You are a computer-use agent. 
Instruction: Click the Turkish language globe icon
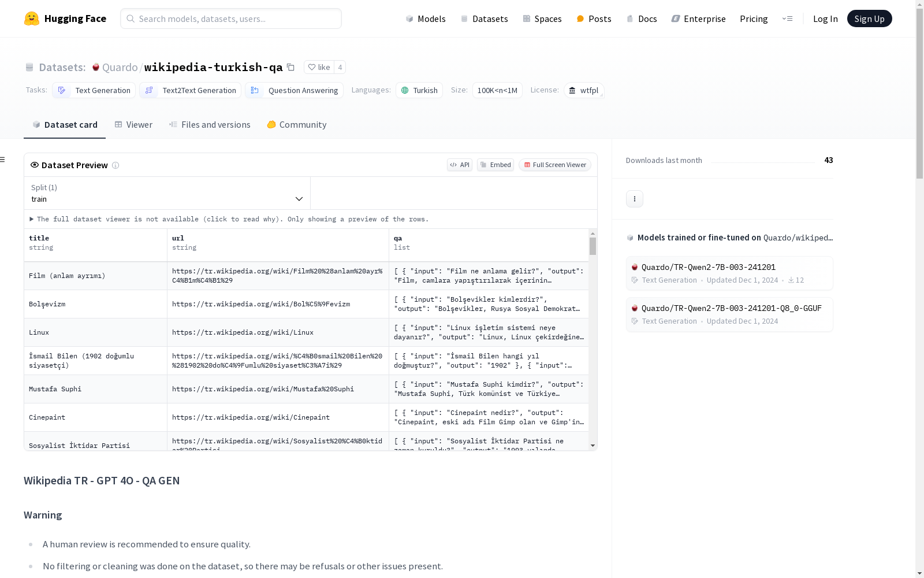405,90
